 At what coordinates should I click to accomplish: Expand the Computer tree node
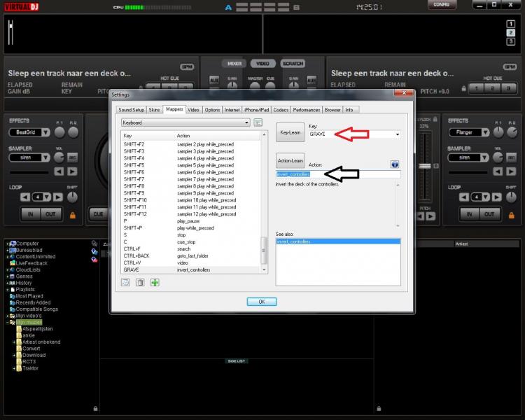coord(8,244)
